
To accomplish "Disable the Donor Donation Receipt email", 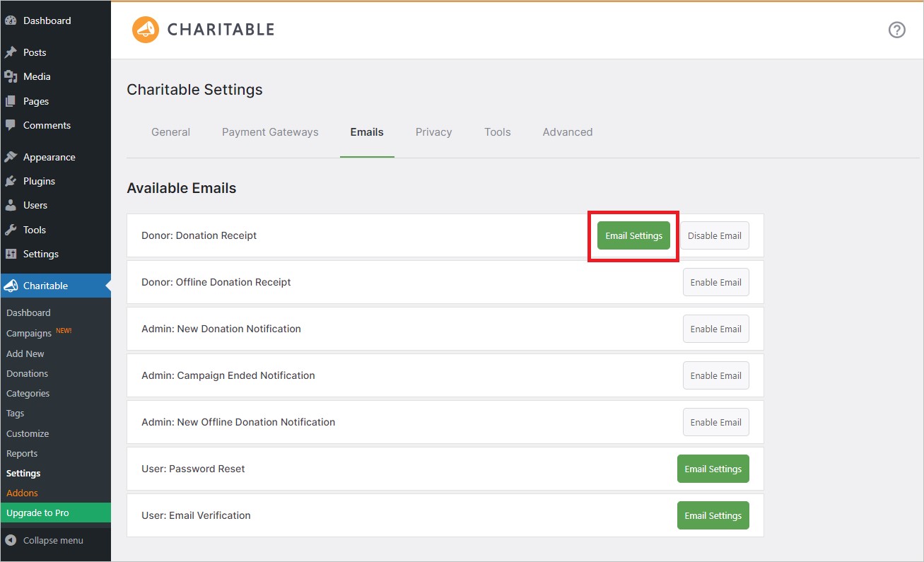I will 714,235.
